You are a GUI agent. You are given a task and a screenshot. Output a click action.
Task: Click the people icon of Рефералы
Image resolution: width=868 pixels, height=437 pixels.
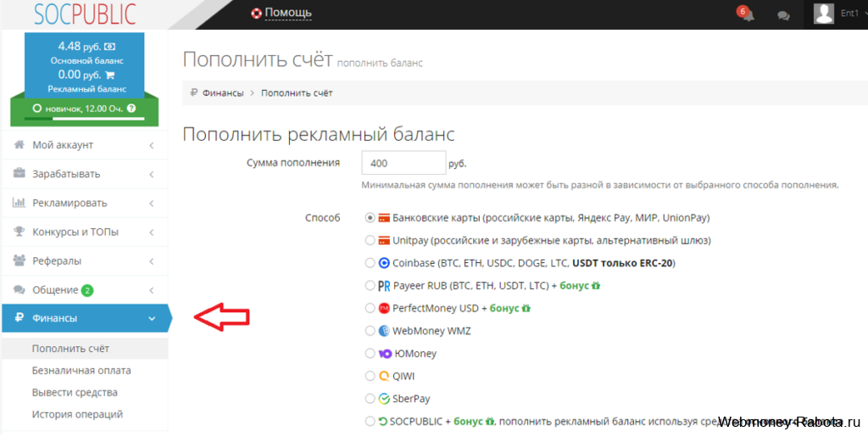(19, 261)
